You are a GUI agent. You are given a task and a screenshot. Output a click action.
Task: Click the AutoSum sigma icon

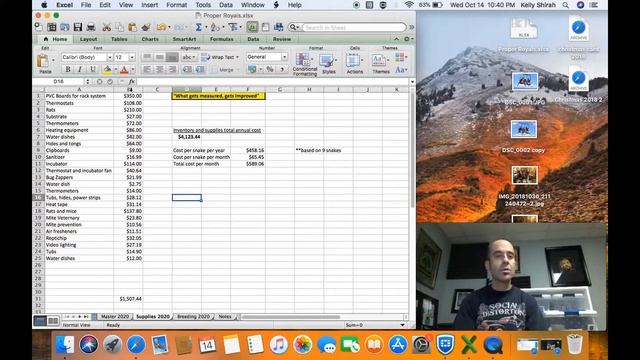pyautogui.click(x=198, y=27)
